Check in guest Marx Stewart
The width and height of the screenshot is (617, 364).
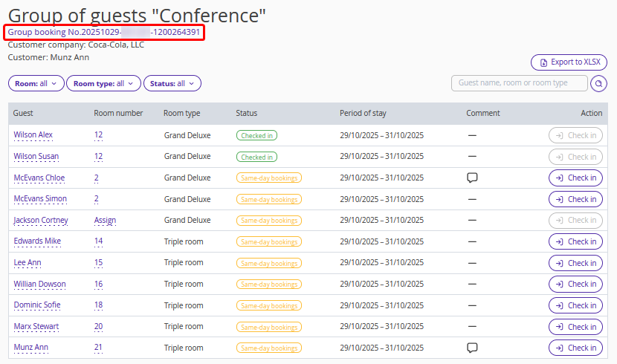click(575, 327)
